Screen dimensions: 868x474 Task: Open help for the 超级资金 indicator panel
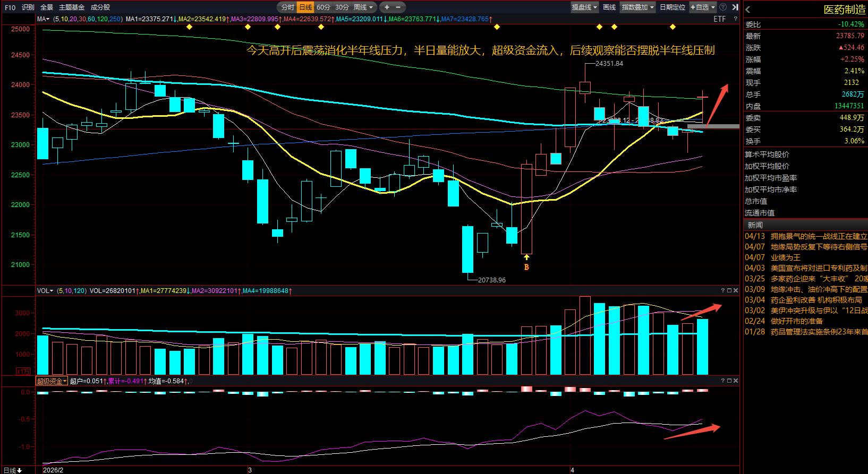[723, 381]
